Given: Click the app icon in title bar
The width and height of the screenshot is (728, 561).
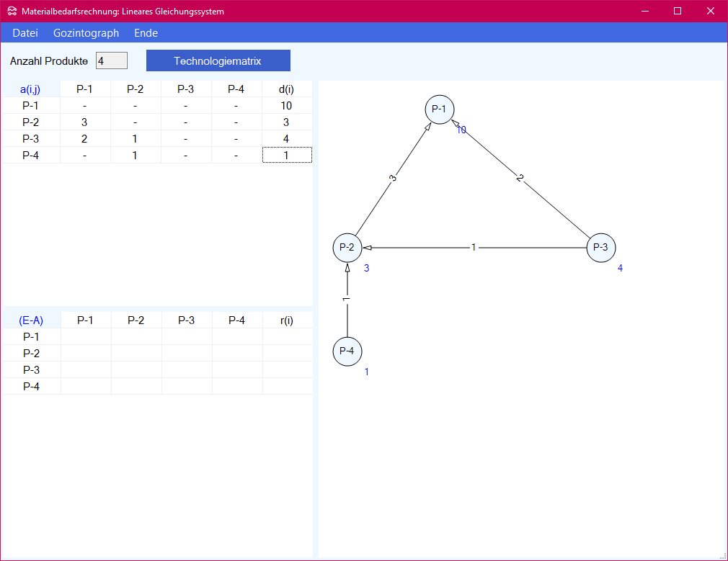Looking at the screenshot, I should click(x=12, y=12).
